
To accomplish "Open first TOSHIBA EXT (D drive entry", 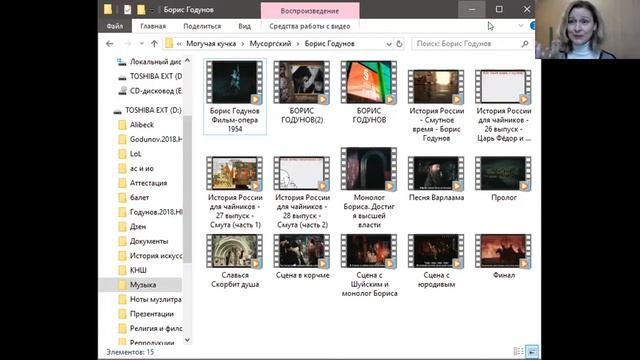I will pyautogui.click(x=149, y=76).
